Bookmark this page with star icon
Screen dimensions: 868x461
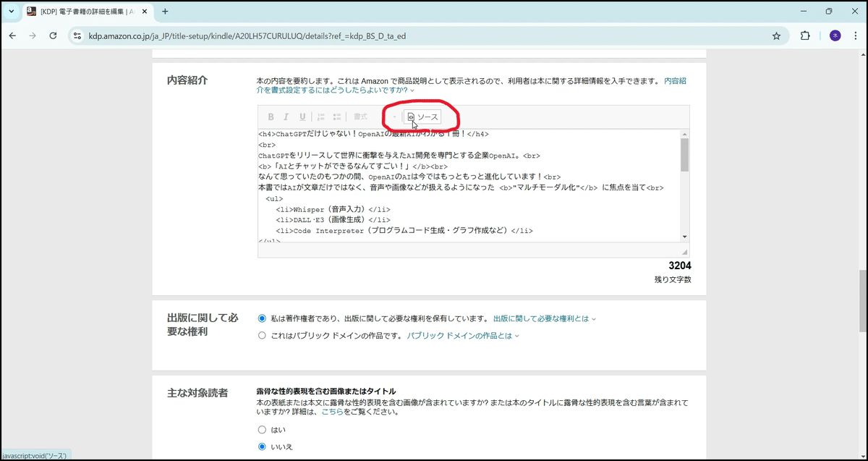776,35
